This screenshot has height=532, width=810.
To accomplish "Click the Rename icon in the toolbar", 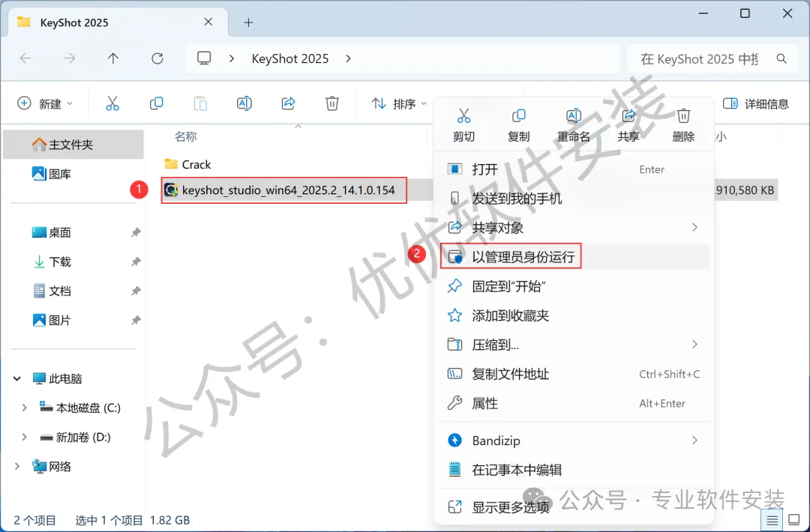I will point(244,103).
